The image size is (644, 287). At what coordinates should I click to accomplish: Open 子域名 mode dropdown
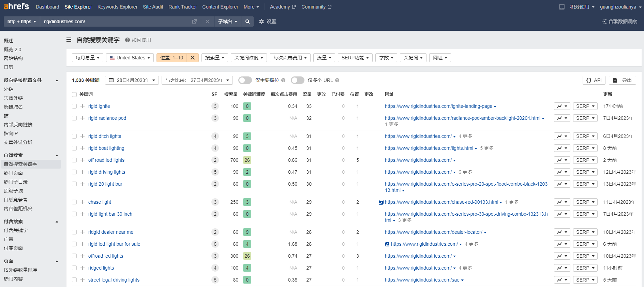(228, 21)
